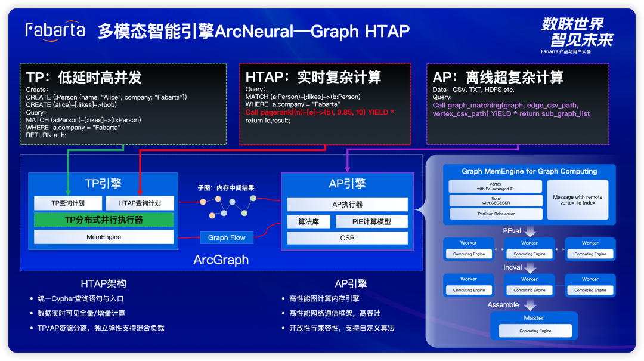Click the 'HTAP架构' section heading
The height and width of the screenshot is (361, 644).
click(x=104, y=283)
